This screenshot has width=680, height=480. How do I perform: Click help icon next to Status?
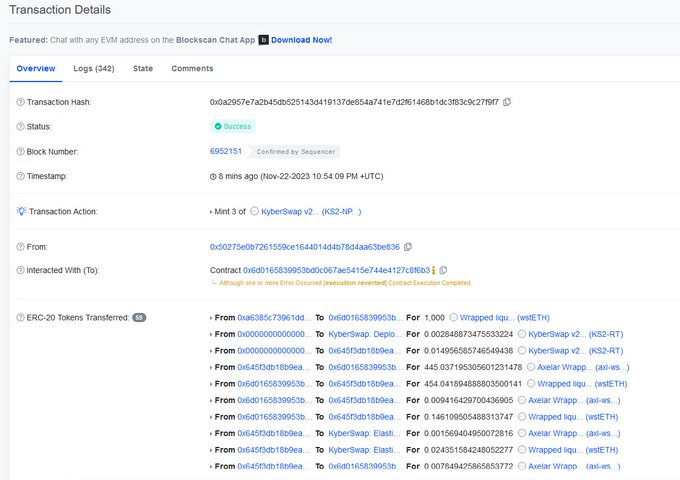pyautogui.click(x=20, y=127)
